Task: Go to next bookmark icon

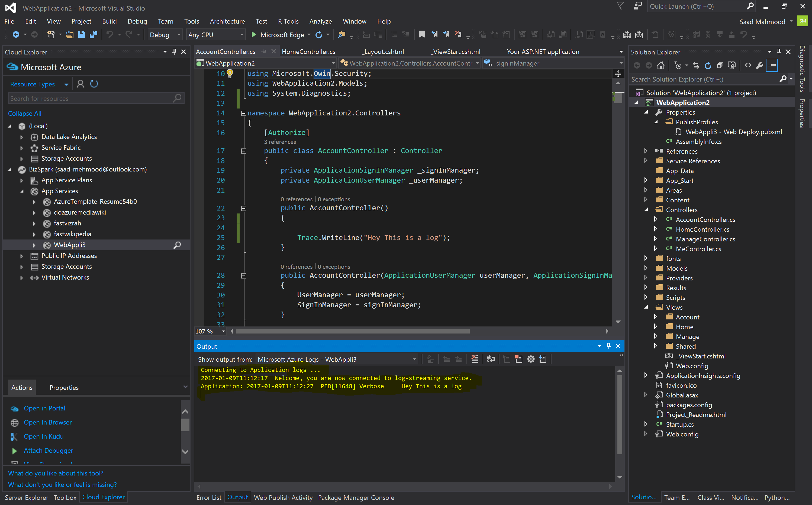Action: coord(446,34)
